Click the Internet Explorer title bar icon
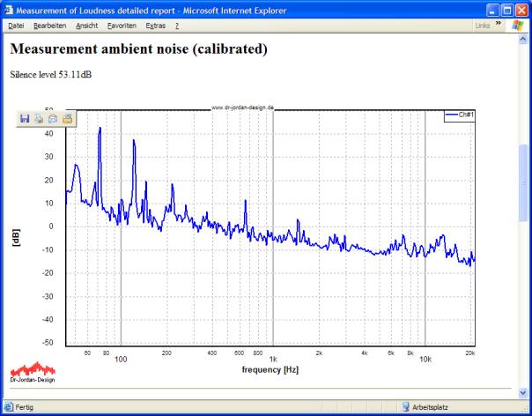Screen dimensions: 532x416 (x=8, y=8)
